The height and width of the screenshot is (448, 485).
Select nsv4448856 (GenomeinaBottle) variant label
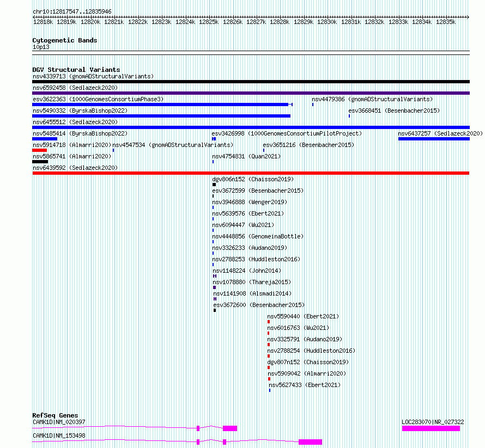(258, 236)
